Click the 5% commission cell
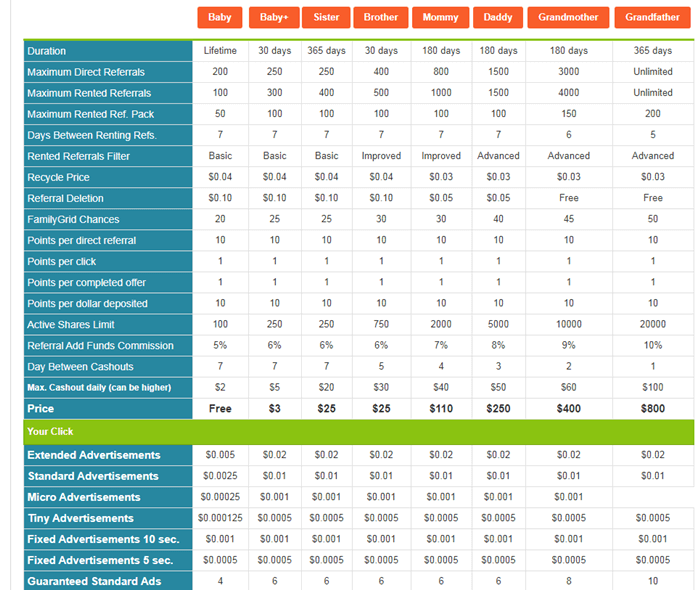 tap(220, 345)
